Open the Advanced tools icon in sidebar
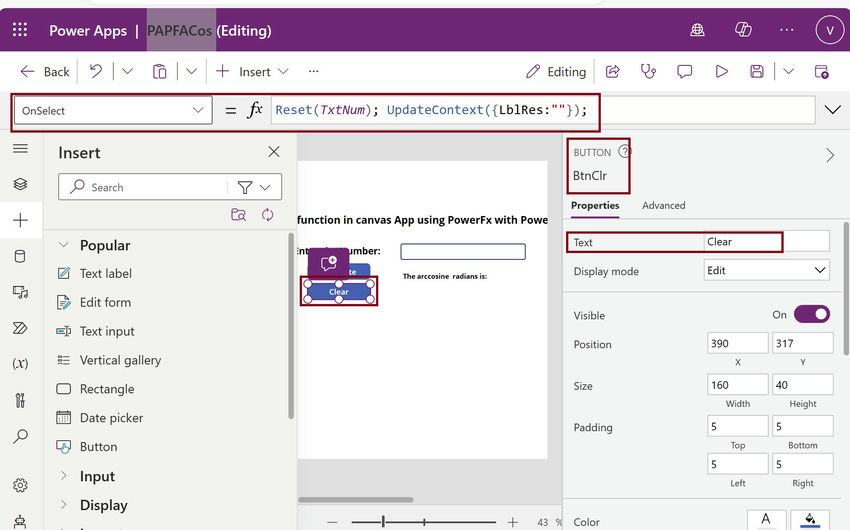 click(21, 400)
